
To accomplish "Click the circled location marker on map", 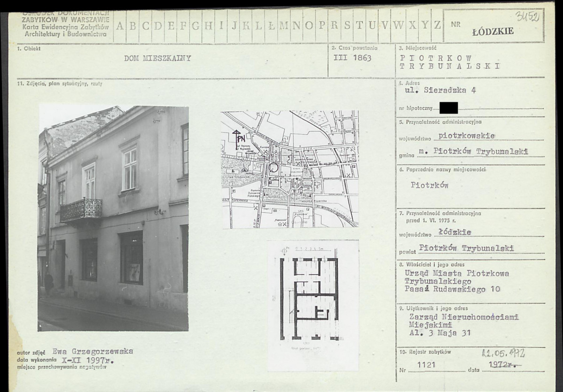I will coord(274,168).
